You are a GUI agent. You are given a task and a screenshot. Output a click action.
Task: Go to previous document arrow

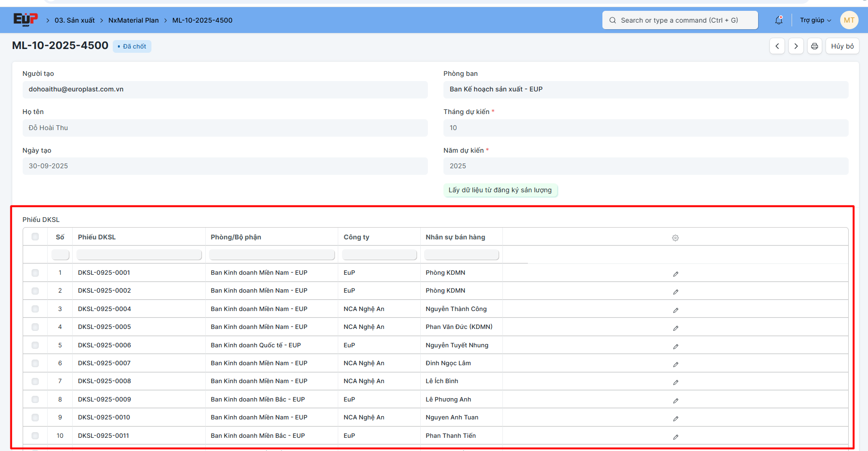pos(777,46)
